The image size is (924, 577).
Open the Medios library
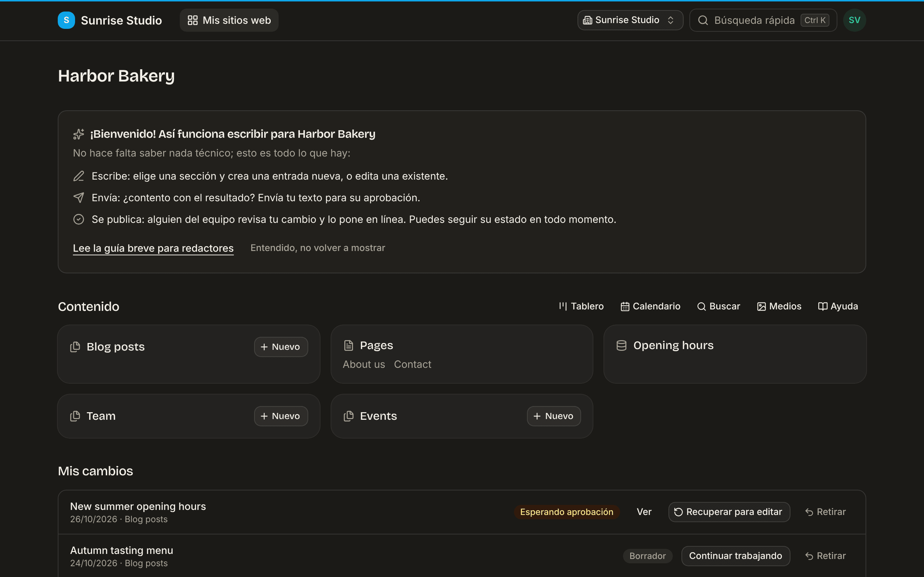[779, 307]
